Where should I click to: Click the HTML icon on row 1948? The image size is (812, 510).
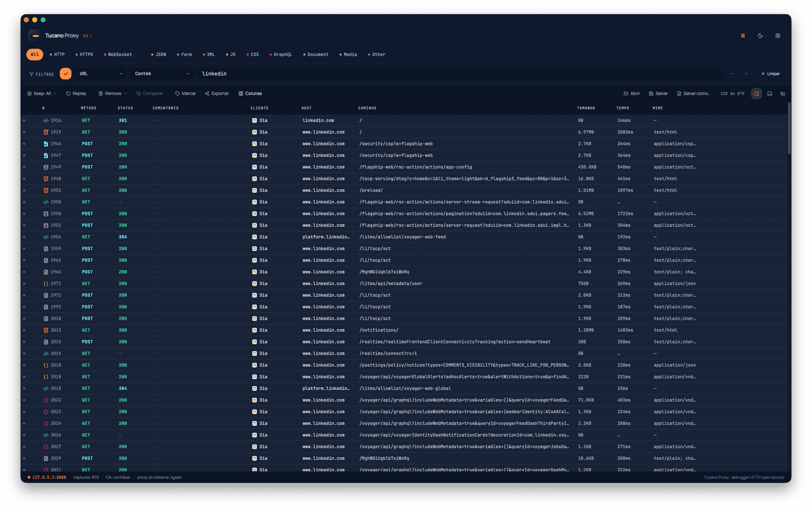pos(46,179)
